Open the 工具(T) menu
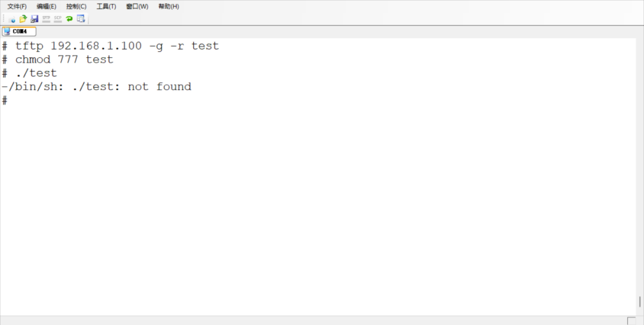 click(106, 6)
